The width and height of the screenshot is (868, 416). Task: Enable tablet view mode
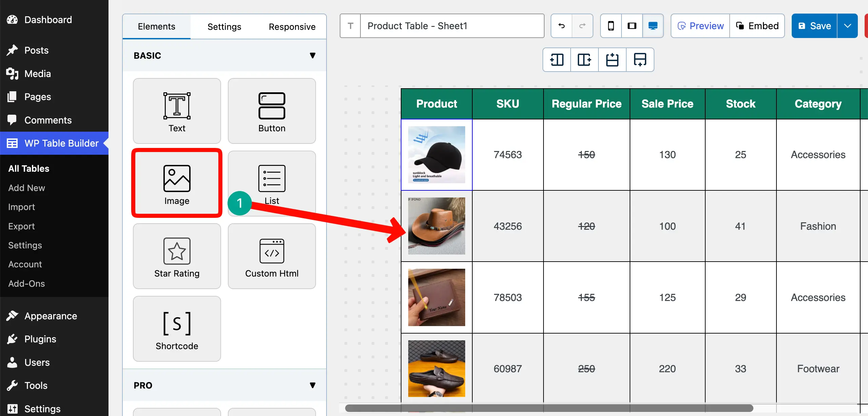632,26
